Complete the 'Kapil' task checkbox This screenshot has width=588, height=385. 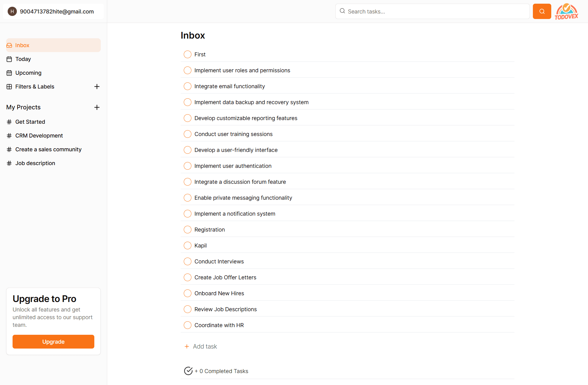[x=187, y=246]
